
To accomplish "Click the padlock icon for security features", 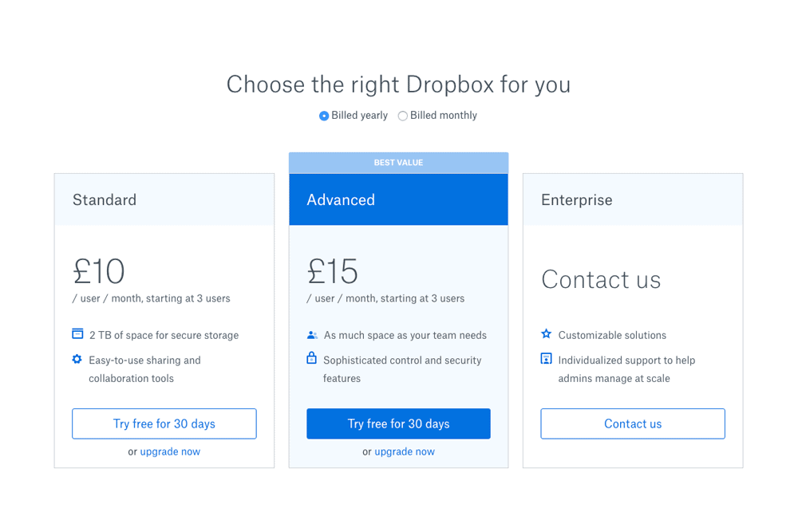I will click(311, 358).
